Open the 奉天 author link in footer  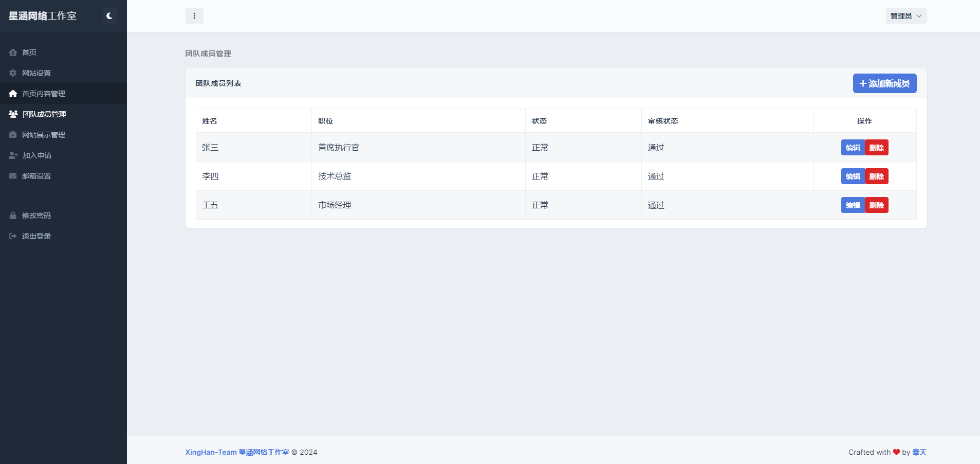click(x=919, y=452)
